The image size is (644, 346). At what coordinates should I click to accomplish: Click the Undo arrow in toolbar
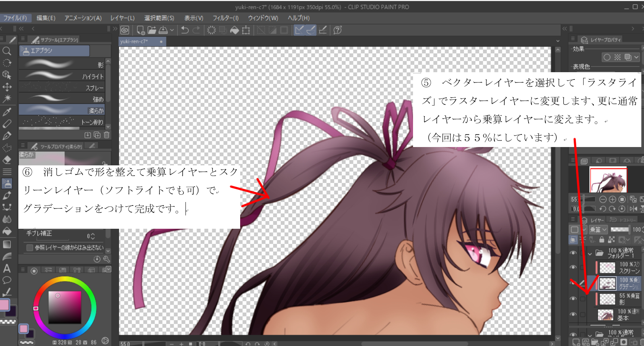185,30
